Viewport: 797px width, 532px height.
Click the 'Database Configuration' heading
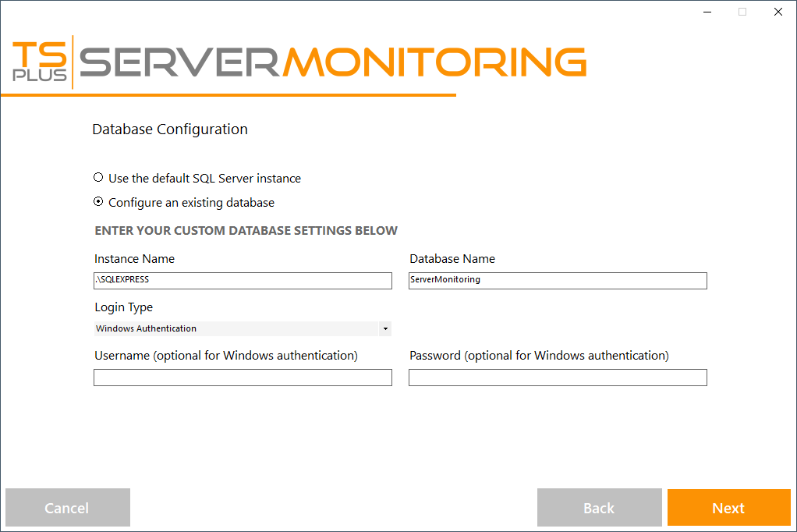coord(170,129)
